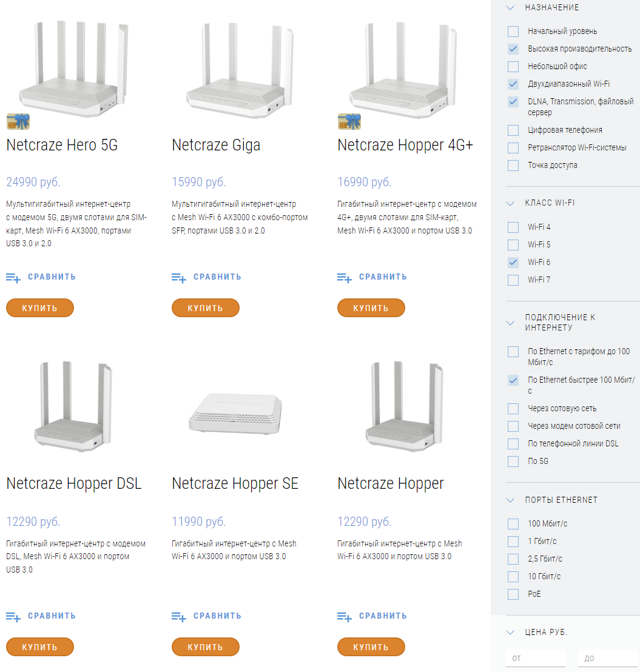640x672 pixels.
Task: Click gift badge icon on Hopper 4G+
Action: [x=349, y=121]
